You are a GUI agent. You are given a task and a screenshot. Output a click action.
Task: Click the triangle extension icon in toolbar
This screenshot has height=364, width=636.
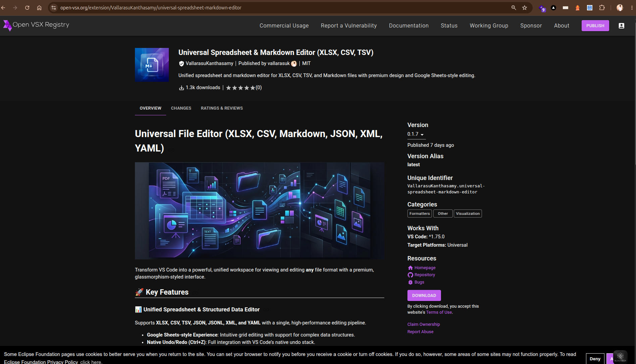tap(553, 8)
